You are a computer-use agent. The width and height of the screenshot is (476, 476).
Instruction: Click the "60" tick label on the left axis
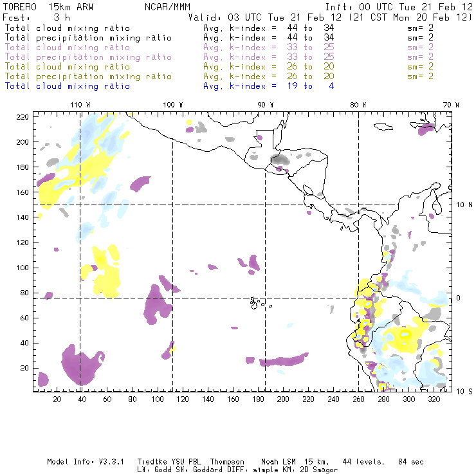click(x=24, y=318)
